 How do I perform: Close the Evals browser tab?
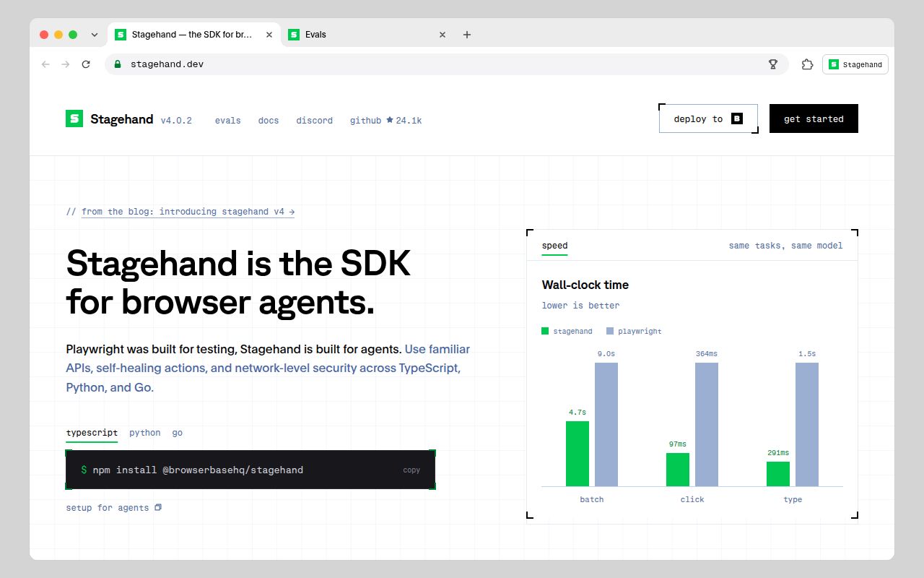[443, 35]
